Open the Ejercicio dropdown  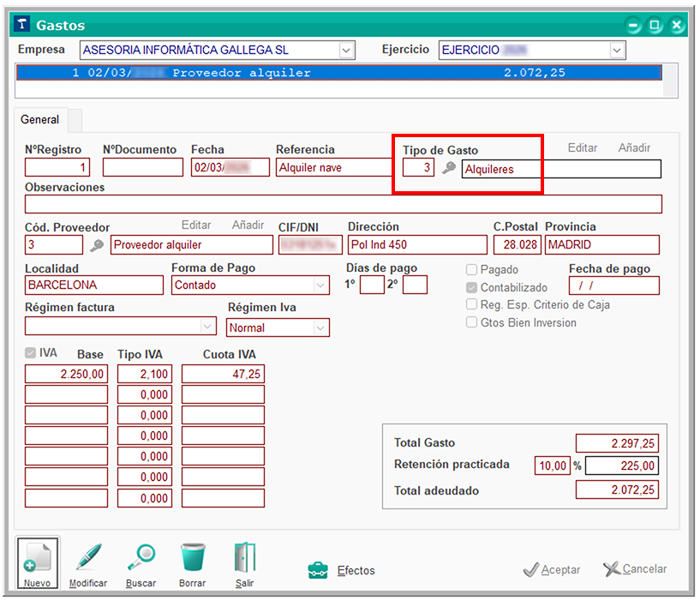coord(617,51)
